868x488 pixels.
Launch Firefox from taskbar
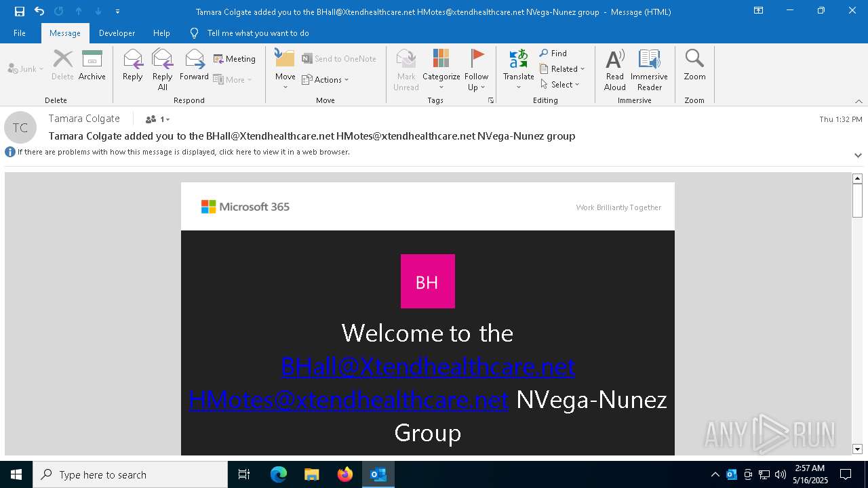pos(345,474)
